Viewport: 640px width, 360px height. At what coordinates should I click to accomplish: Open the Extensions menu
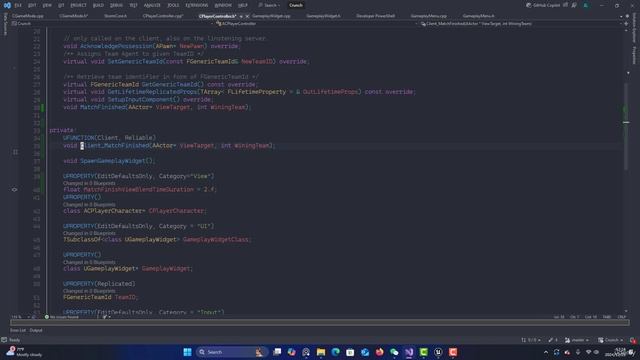196,5
